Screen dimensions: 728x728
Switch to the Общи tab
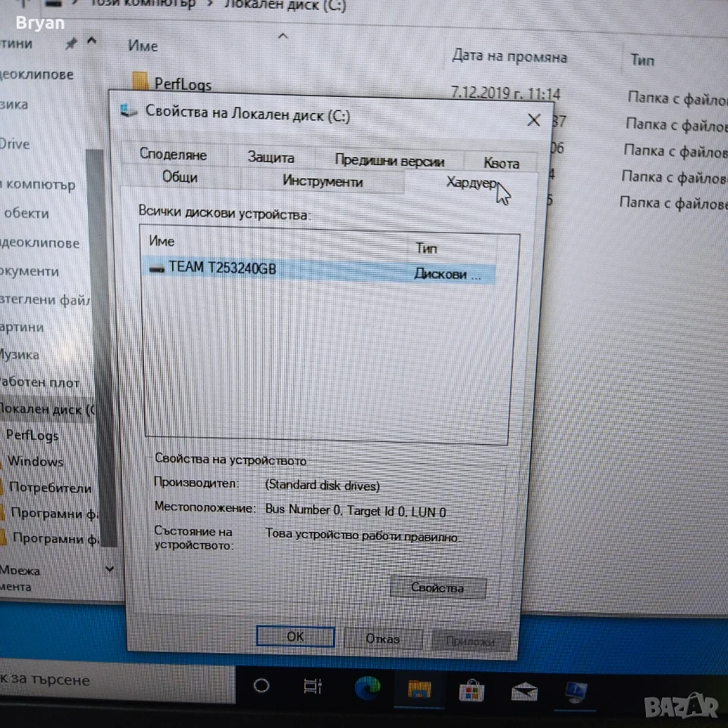coord(180,177)
